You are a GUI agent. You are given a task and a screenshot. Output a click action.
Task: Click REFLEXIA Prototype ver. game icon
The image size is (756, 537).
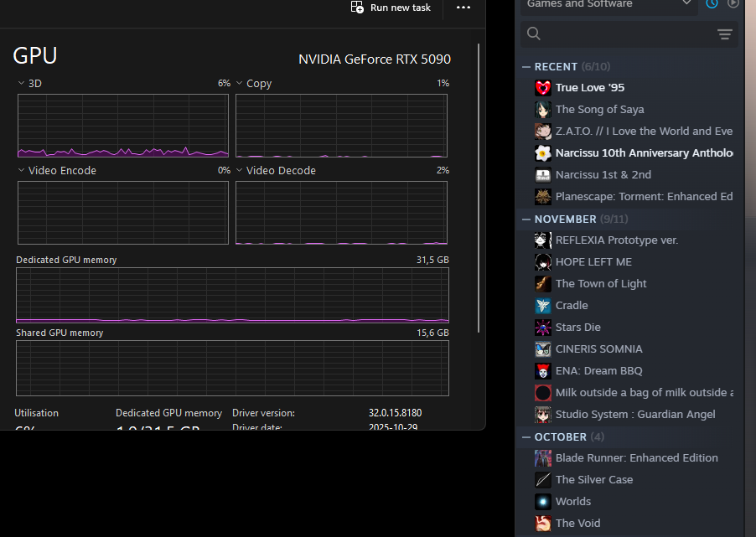[x=543, y=240]
